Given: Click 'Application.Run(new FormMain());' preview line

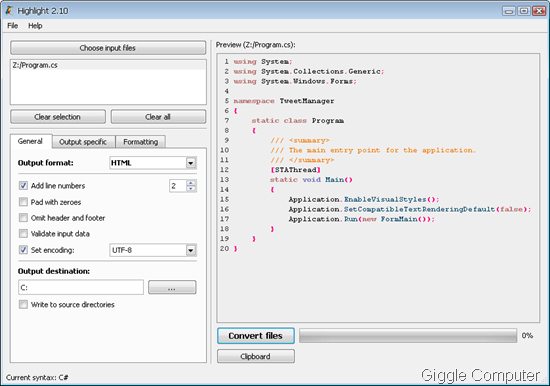Looking at the screenshot, I should (x=362, y=219).
